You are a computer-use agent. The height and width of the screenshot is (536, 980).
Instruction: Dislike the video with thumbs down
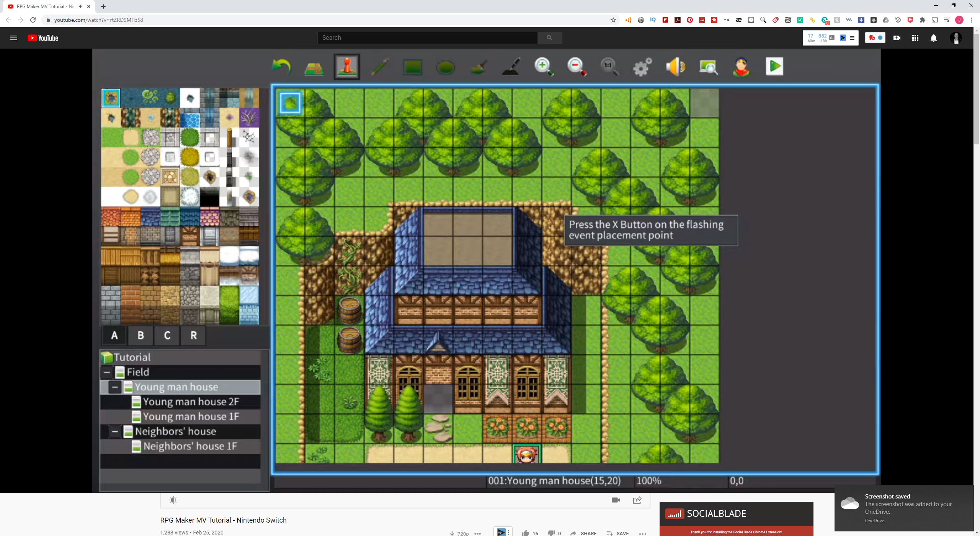click(551, 533)
